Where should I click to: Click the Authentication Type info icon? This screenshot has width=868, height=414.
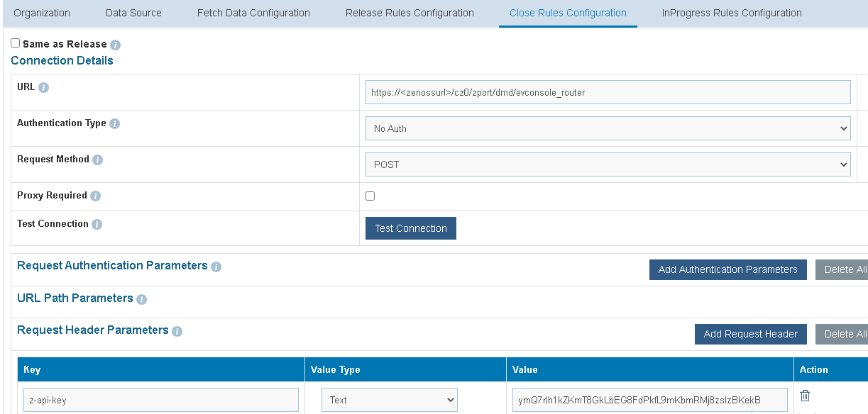(115, 124)
